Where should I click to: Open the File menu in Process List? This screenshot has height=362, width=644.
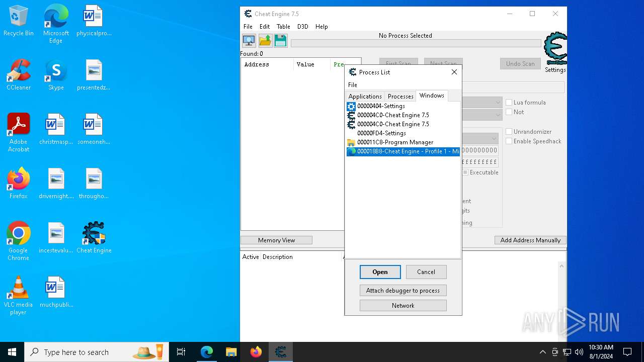[x=353, y=85]
